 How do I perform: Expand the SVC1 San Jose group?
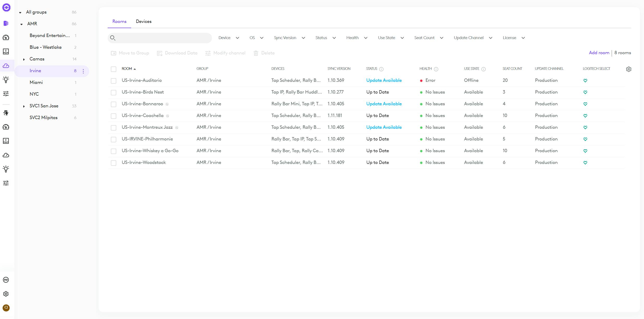(x=24, y=106)
